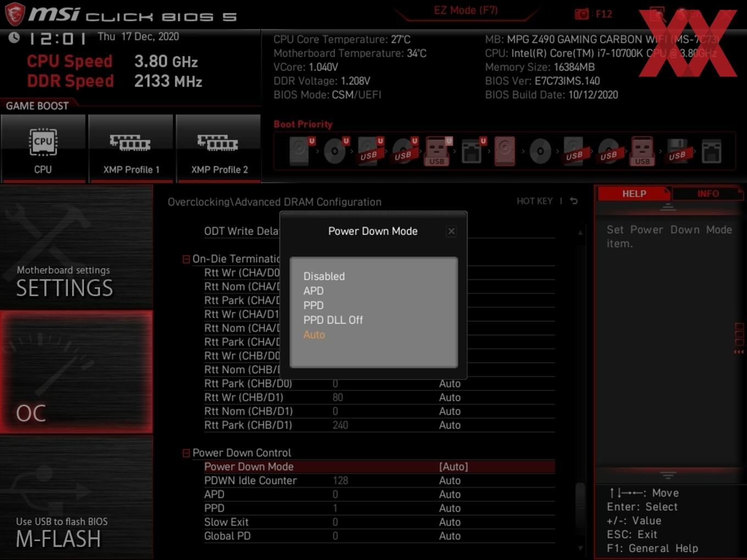Click the Overclocking\Advanced DRAM Configuration breadcrumb

pyautogui.click(x=275, y=202)
